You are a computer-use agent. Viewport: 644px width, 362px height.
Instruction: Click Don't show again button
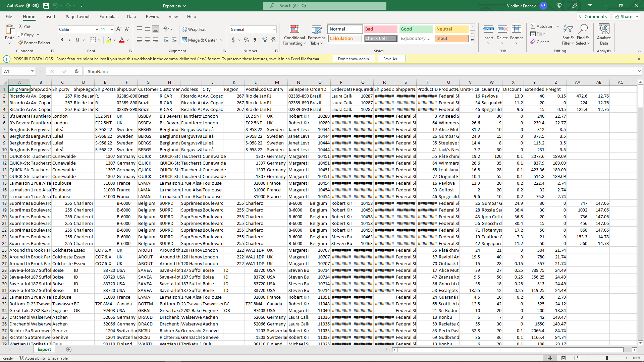[353, 59]
